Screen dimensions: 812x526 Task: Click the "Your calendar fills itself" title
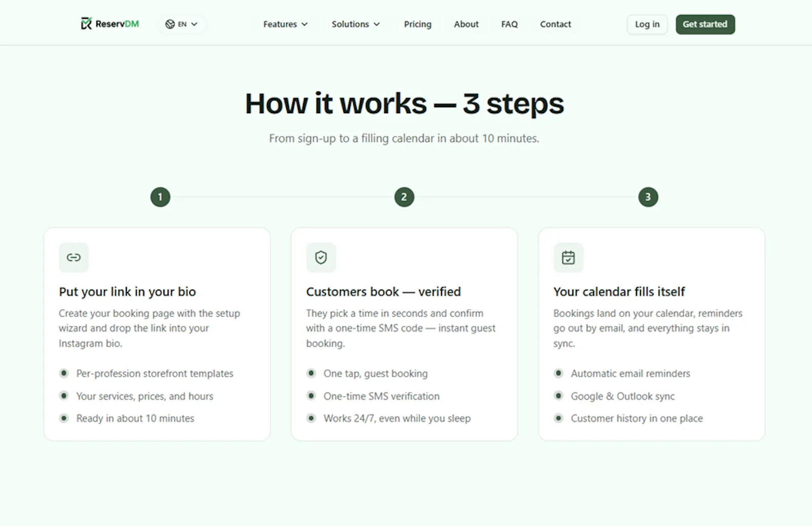619,291
